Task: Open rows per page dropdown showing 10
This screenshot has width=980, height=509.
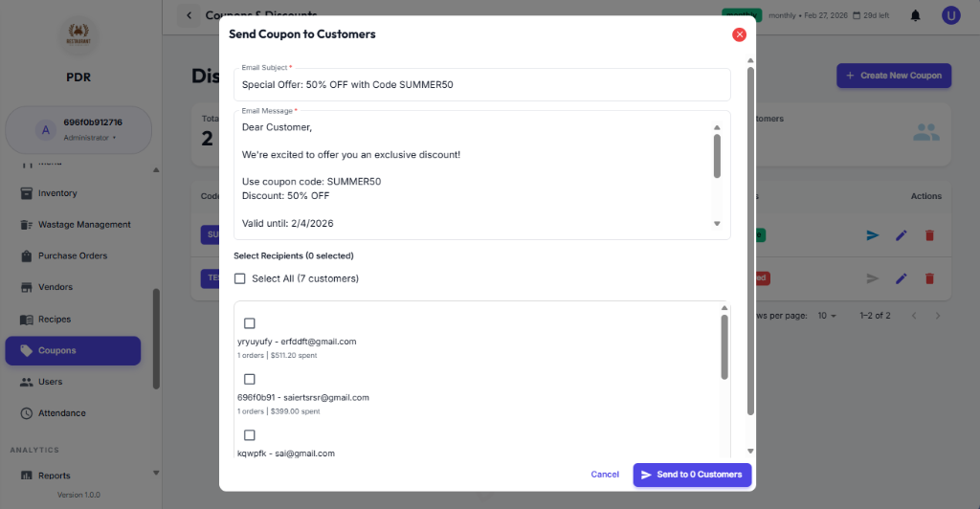Action: [827, 316]
